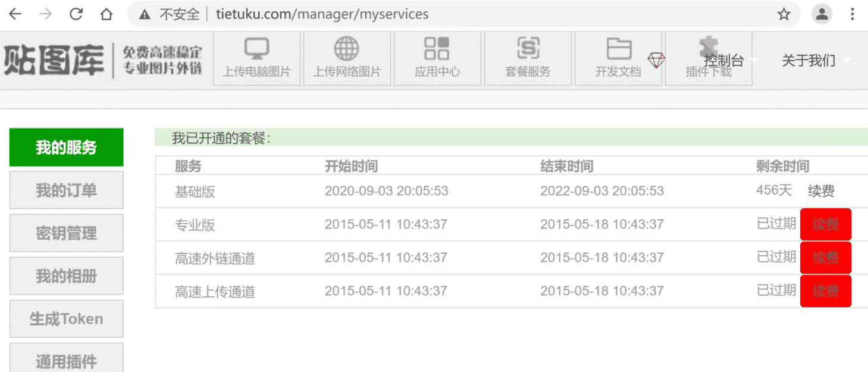868x372 pixels.
Task: Click the upload web image globe icon
Action: 346,49
